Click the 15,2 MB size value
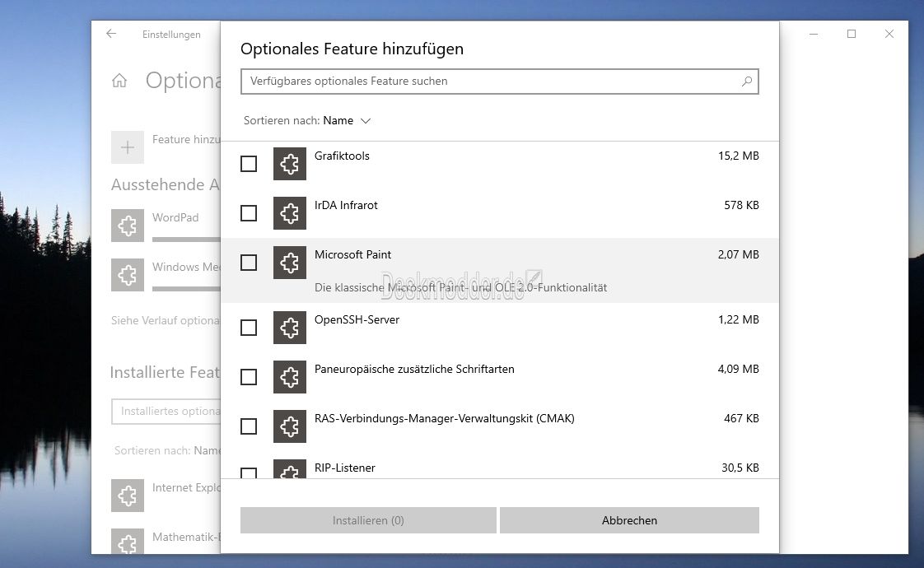The height and width of the screenshot is (568, 924). [739, 156]
